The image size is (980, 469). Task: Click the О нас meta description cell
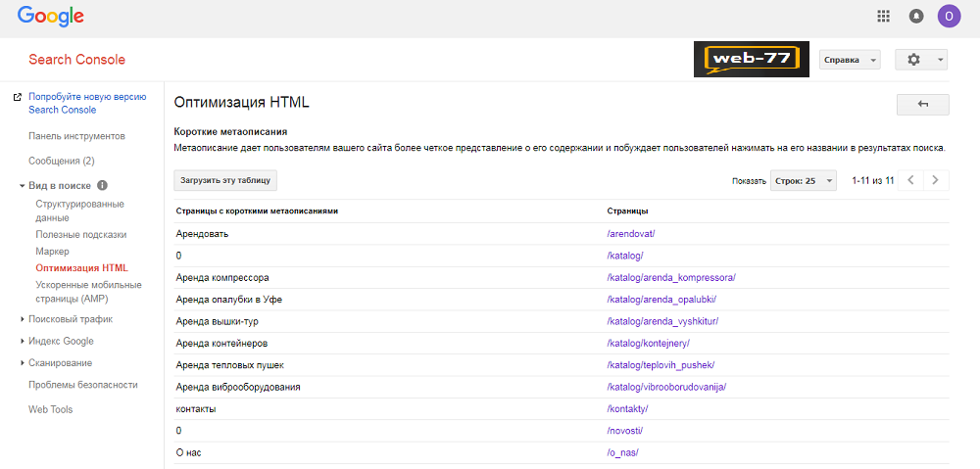(188, 452)
